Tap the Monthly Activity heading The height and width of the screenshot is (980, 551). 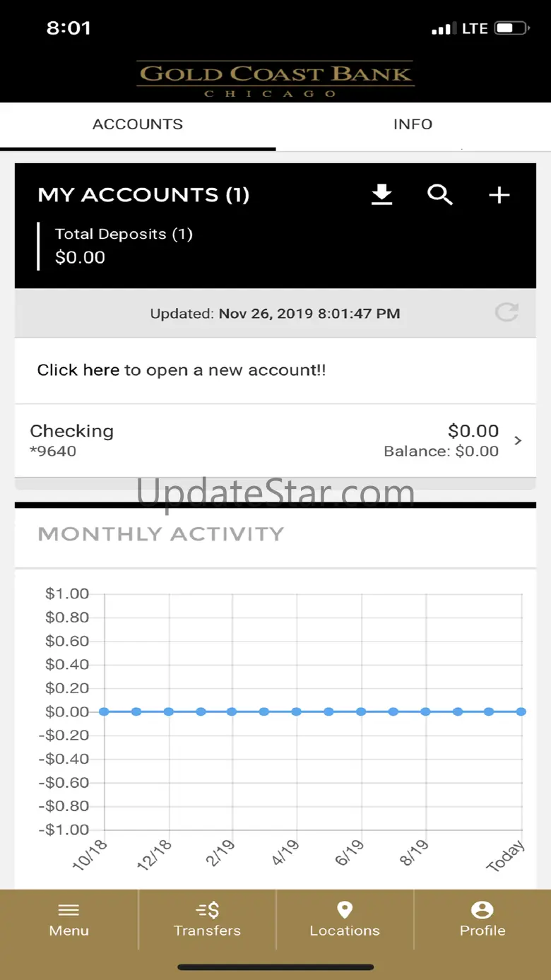pyautogui.click(x=160, y=534)
